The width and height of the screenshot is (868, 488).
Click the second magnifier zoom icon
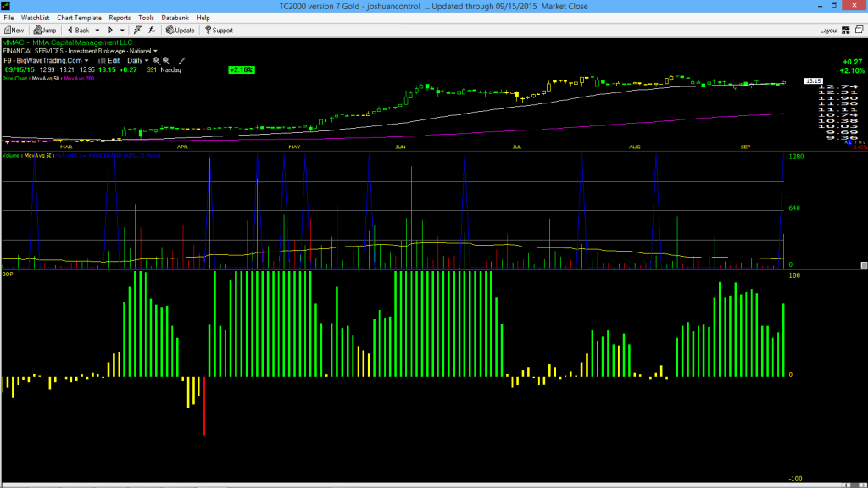pyautogui.click(x=166, y=61)
